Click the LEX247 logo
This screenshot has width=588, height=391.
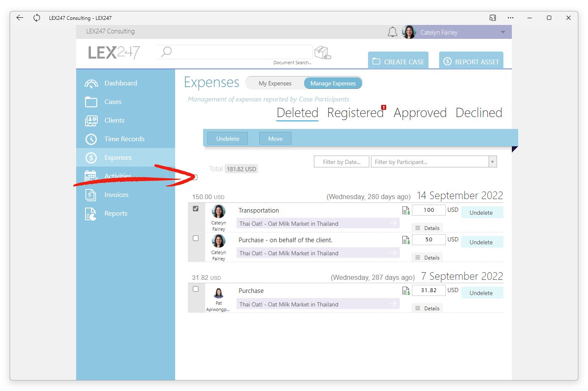tap(114, 52)
